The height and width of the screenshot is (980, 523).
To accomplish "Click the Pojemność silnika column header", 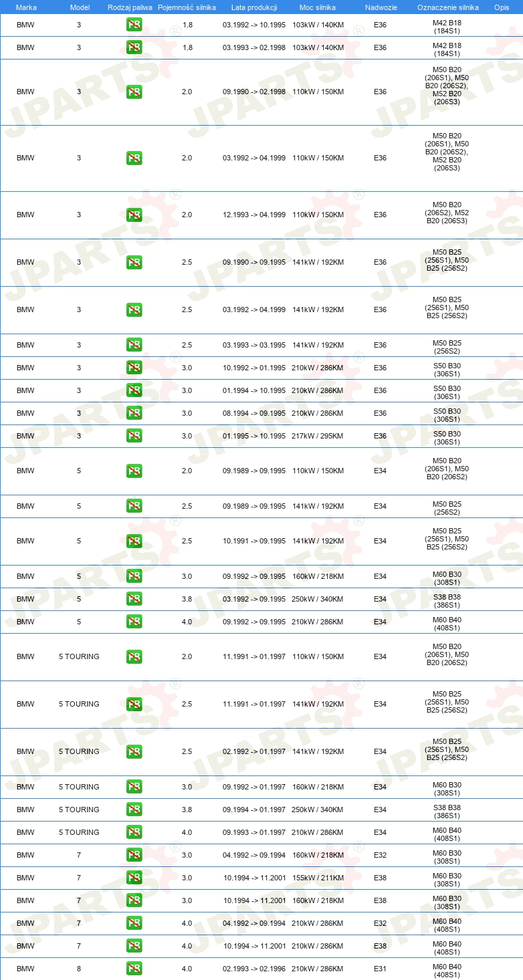I will [187, 7].
